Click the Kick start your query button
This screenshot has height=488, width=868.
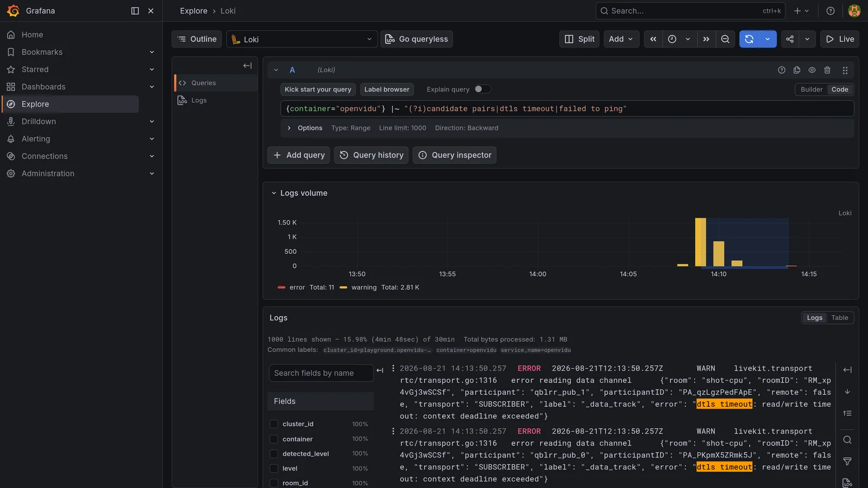click(x=318, y=89)
